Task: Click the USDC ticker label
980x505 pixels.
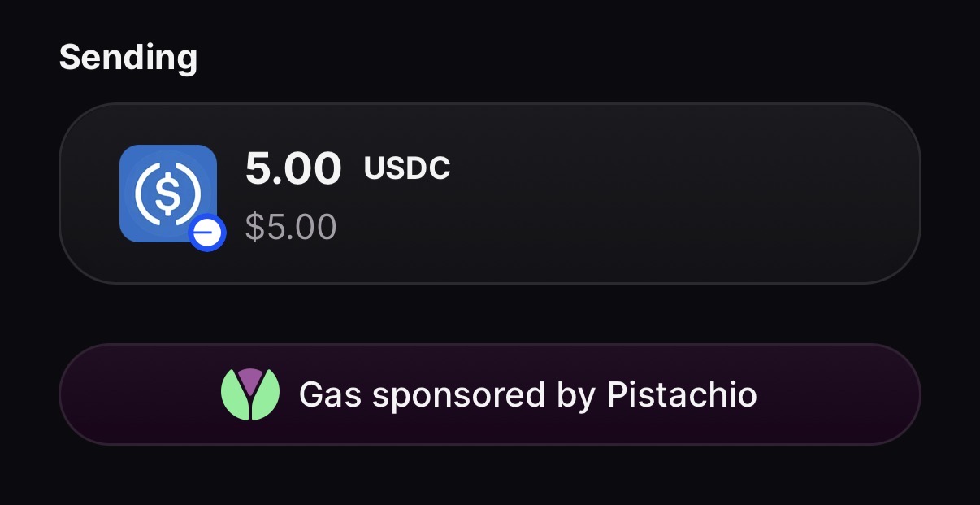Action: [x=407, y=168]
